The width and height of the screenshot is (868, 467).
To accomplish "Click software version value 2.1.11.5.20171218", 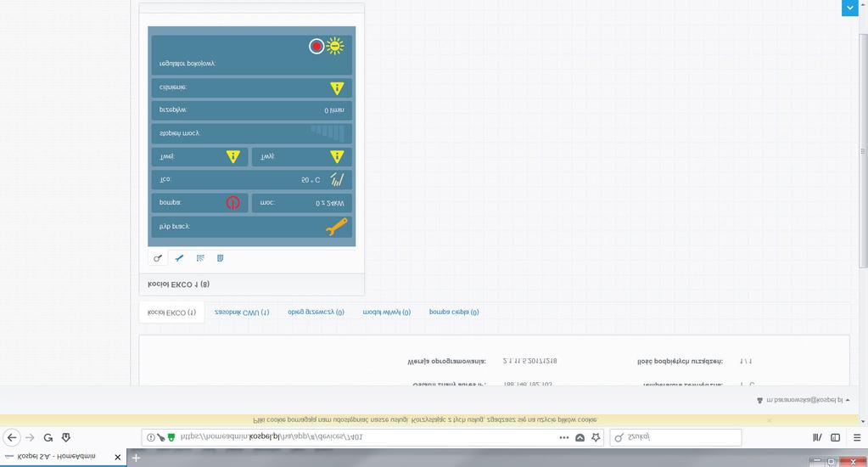I will click(x=529, y=361).
